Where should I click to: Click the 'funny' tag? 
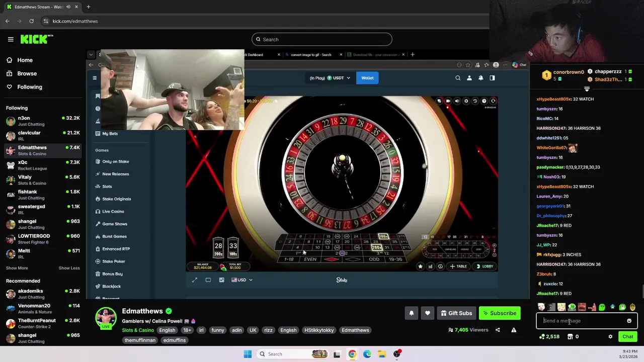tap(218, 330)
